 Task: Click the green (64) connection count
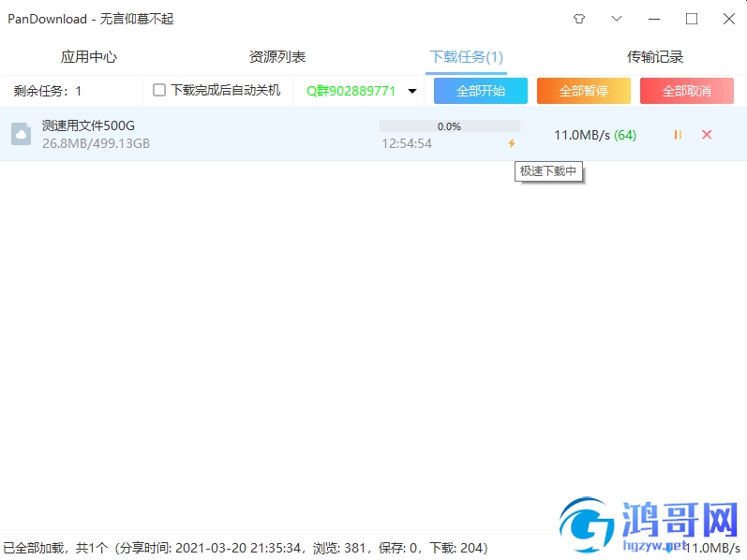(625, 135)
